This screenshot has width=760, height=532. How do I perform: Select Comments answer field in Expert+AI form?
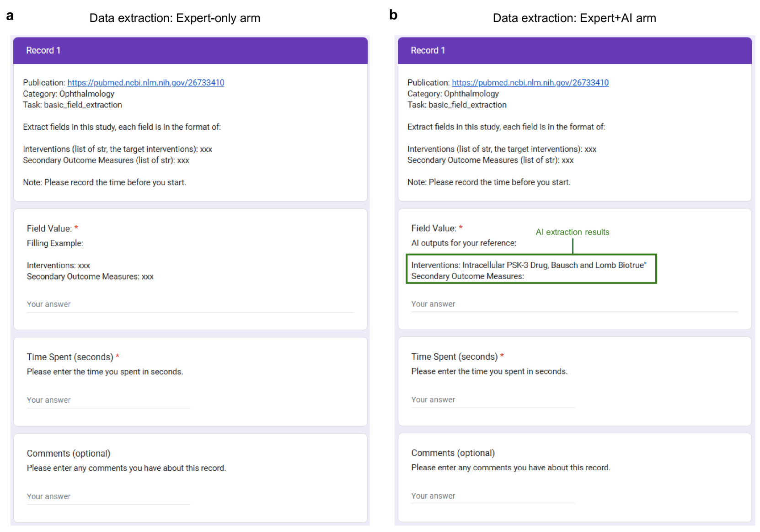pyautogui.click(x=492, y=496)
